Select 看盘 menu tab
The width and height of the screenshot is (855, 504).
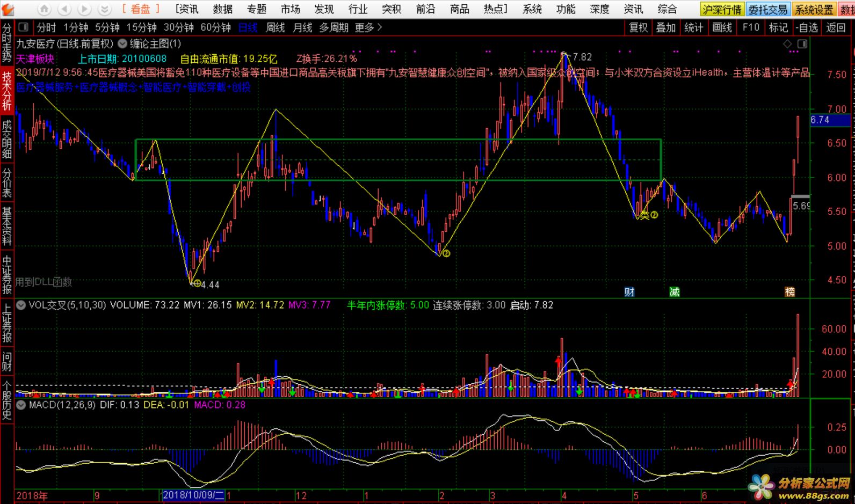(141, 9)
